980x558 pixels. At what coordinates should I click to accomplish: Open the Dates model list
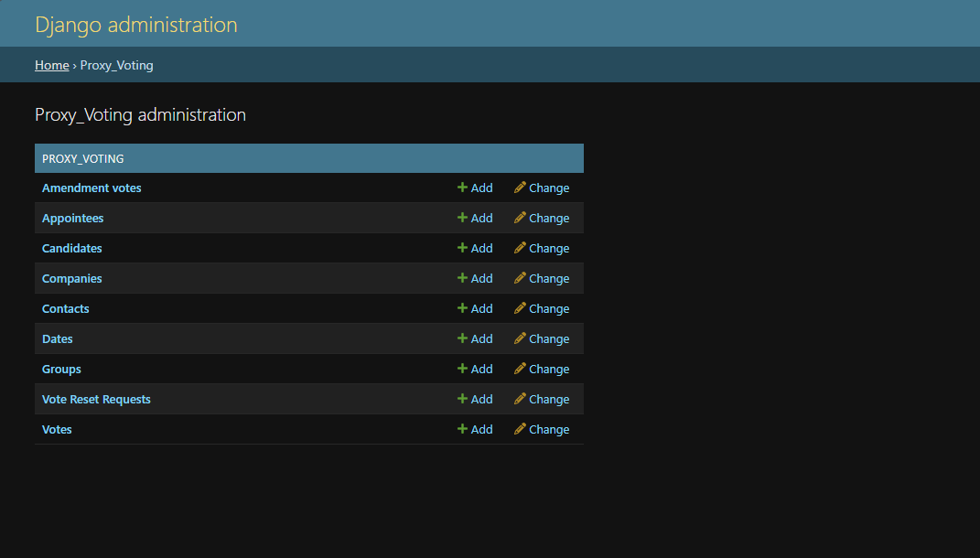(x=57, y=338)
